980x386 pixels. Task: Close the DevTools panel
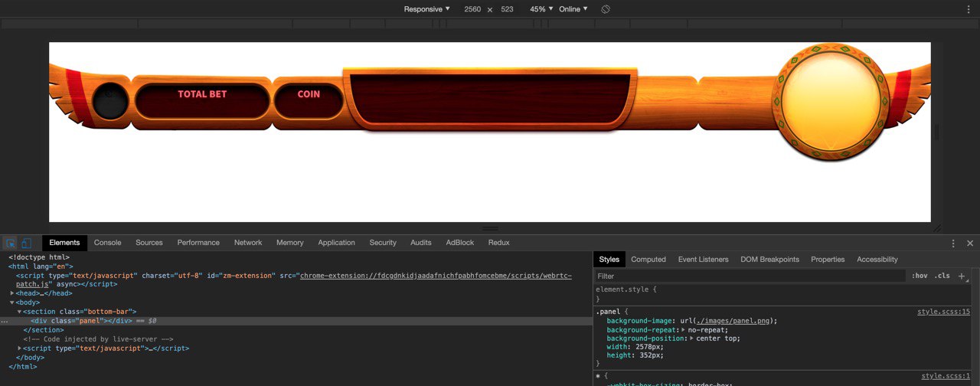click(970, 243)
